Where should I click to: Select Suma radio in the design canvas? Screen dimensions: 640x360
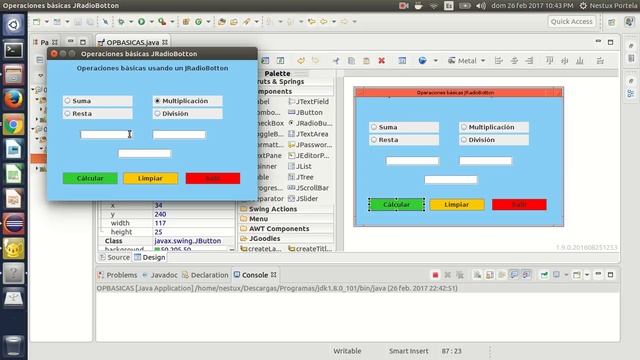(x=404, y=127)
